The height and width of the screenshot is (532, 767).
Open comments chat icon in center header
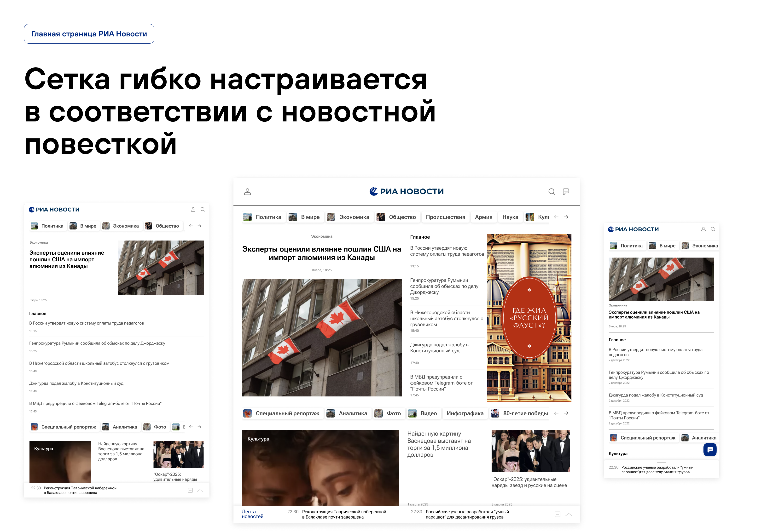click(x=566, y=192)
